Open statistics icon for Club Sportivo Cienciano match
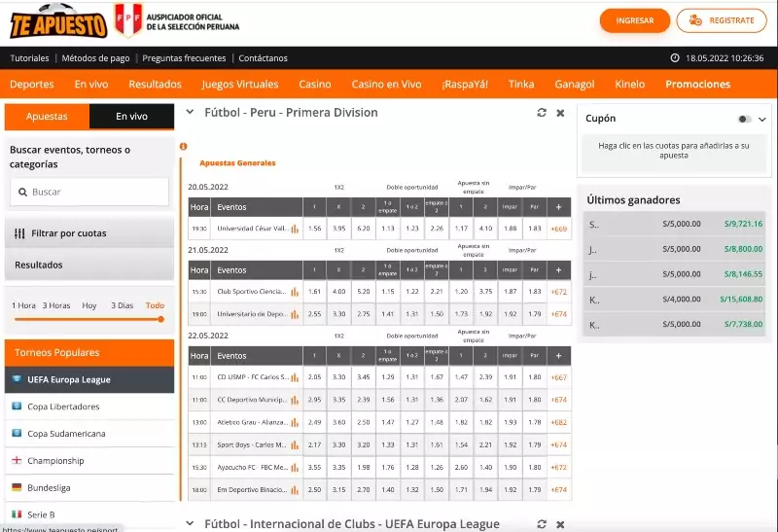778x532 pixels. 295,292
